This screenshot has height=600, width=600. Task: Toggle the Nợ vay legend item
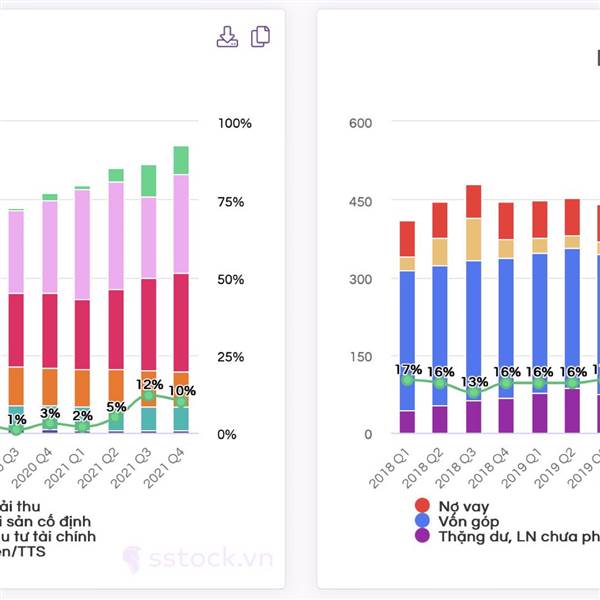(452, 506)
